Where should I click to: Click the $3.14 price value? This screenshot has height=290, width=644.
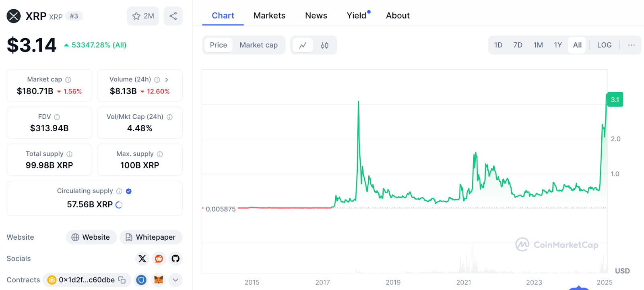tap(32, 45)
